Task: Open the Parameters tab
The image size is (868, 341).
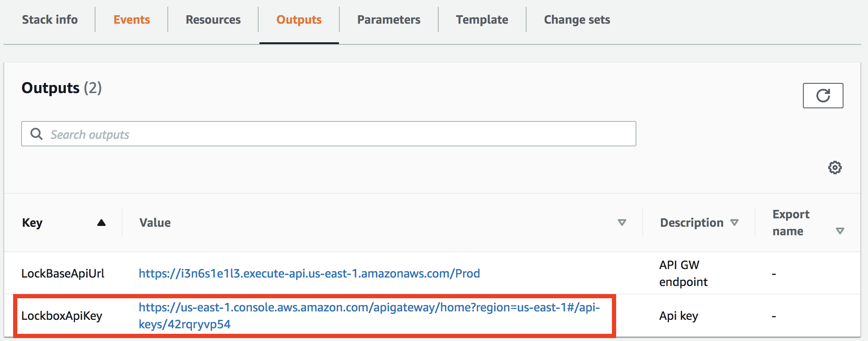Action: click(389, 20)
